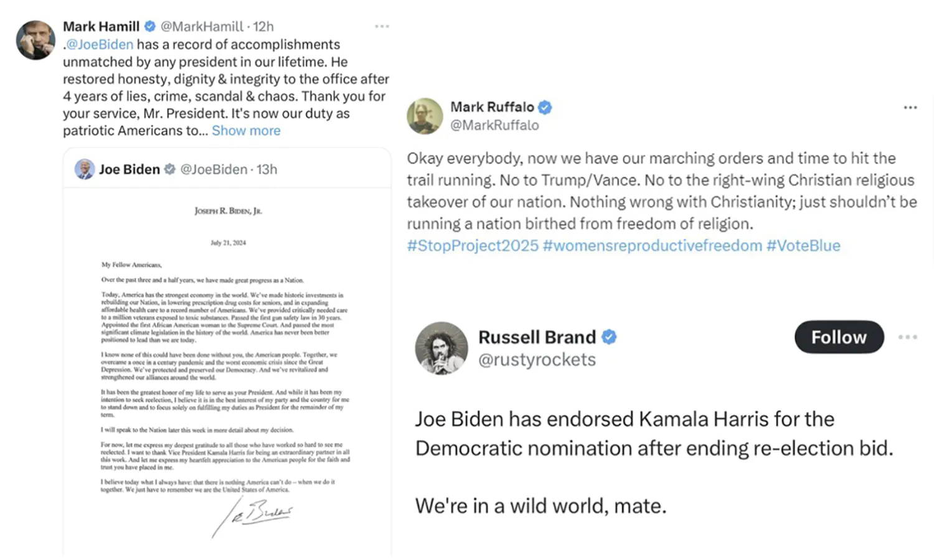Viewport: 934px width, 560px height.
Task: Click Mark Ruffalo's profile avatar
Action: (x=425, y=116)
